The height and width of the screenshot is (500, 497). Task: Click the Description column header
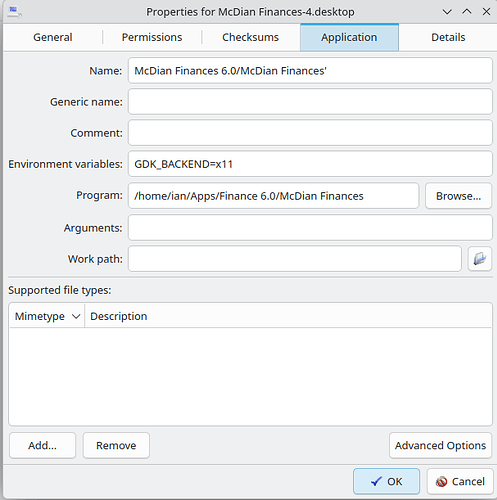(288, 316)
